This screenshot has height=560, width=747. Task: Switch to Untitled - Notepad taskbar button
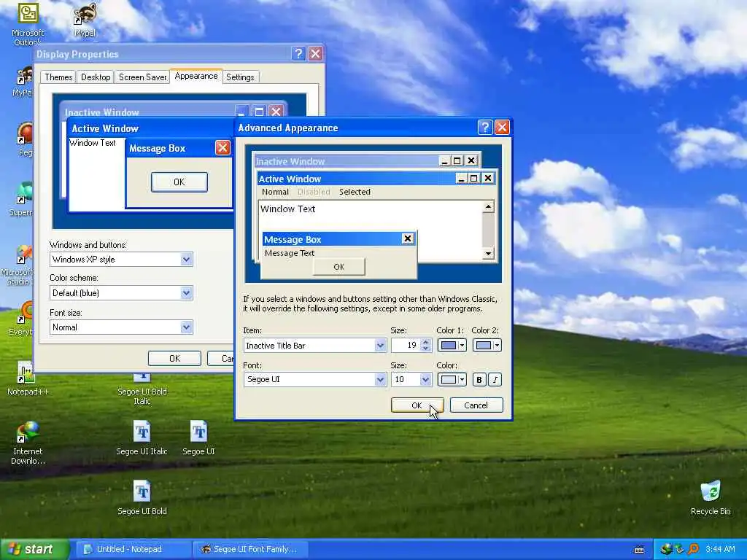point(133,549)
